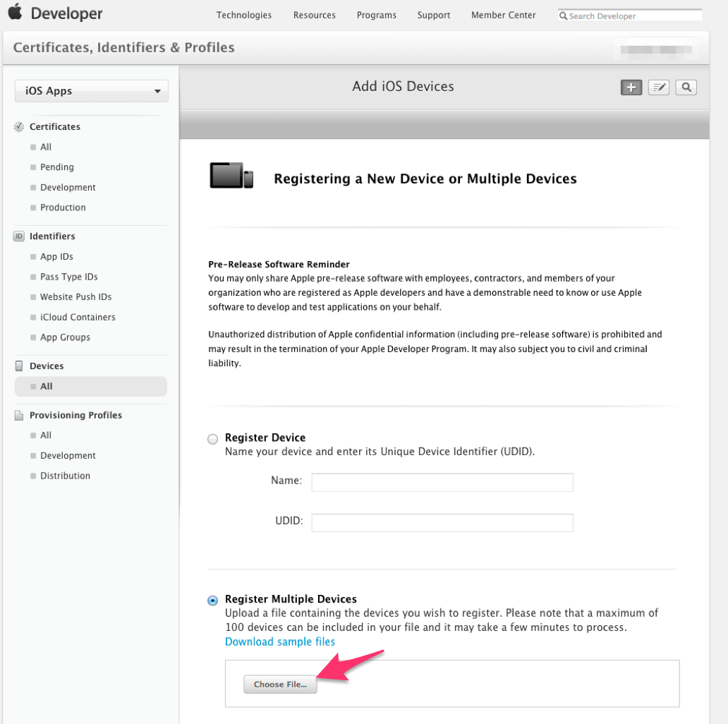This screenshot has height=724, width=728.
Task: Select the Register Multiple Devices radio button
Action: 212,601
